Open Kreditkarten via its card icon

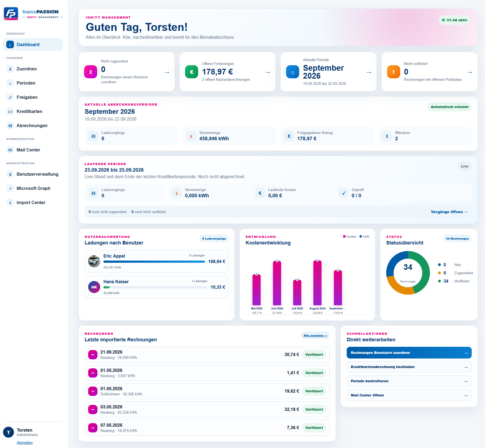(10, 111)
